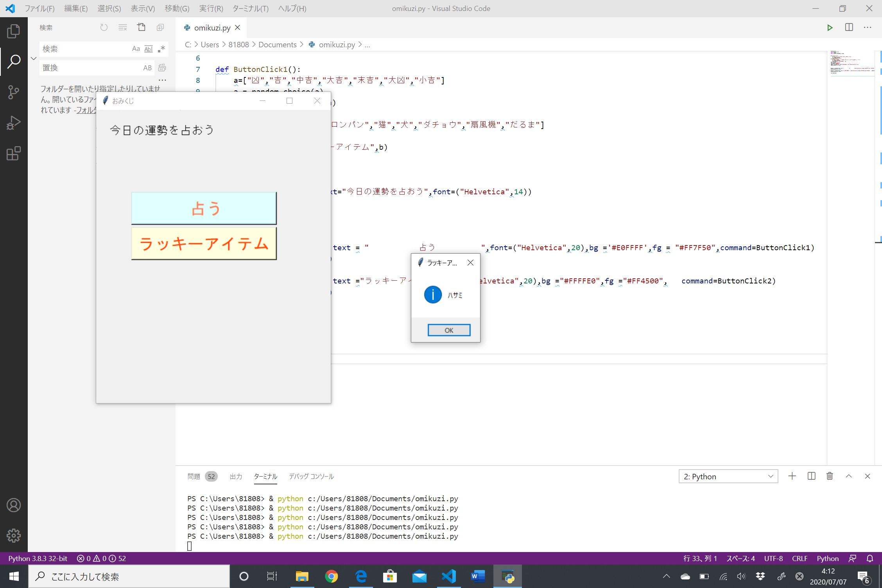Open 選択(S) menu
The image size is (882, 588).
(109, 8)
